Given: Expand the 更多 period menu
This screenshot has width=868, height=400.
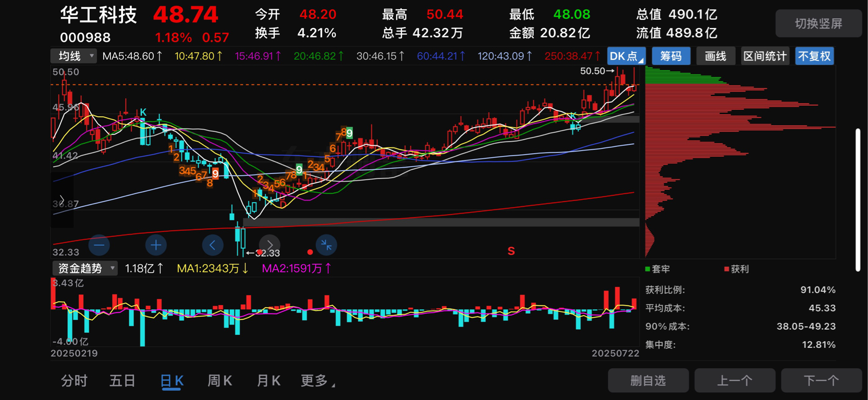Looking at the screenshot, I should tap(318, 381).
